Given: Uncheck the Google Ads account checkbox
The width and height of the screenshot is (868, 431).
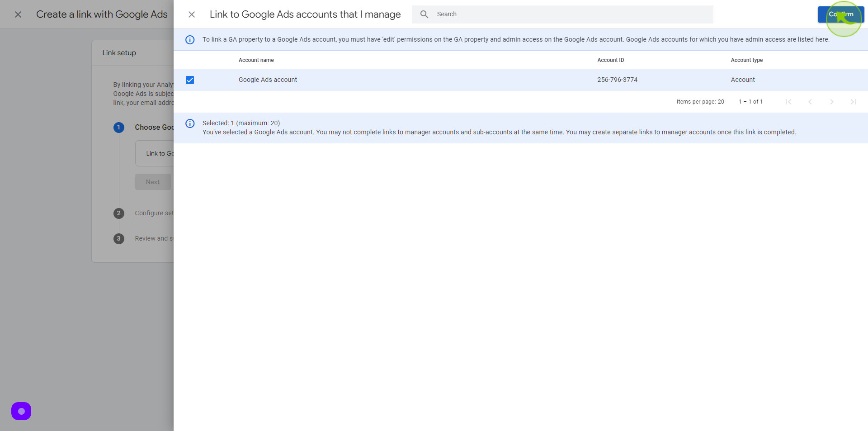Looking at the screenshot, I should [190, 80].
